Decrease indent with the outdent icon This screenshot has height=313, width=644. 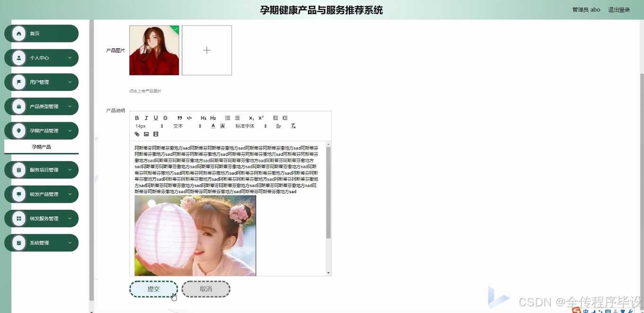(276, 118)
